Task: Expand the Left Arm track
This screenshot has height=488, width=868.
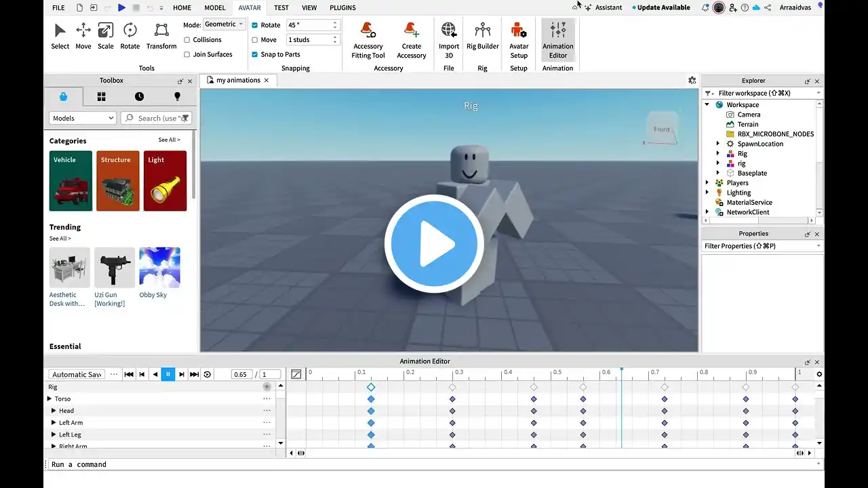Action: point(54,422)
